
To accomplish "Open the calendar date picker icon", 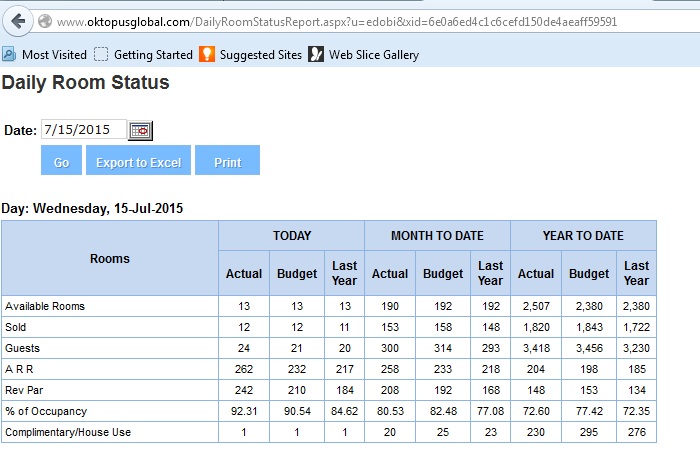I will pyautogui.click(x=140, y=130).
